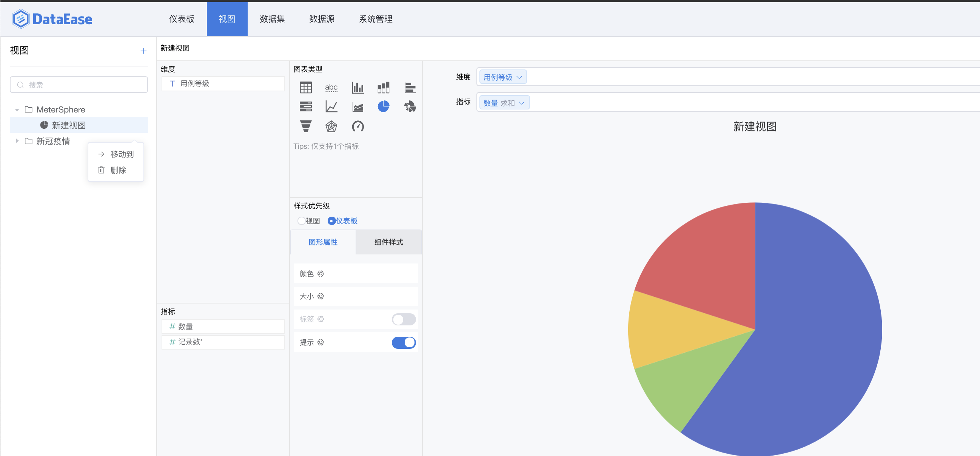Enable the 标签 label switch
The height and width of the screenshot is (456, 980).
[x=404, y=319]
